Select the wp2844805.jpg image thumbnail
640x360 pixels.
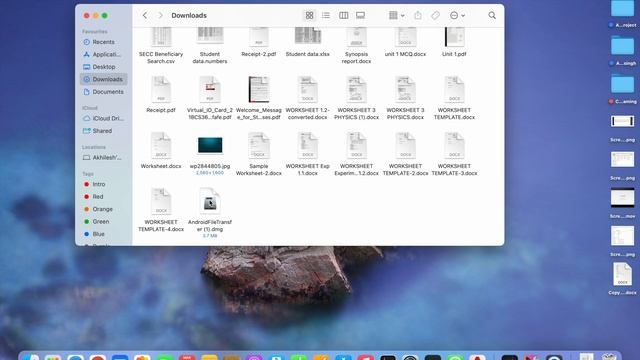coord(210,145)
